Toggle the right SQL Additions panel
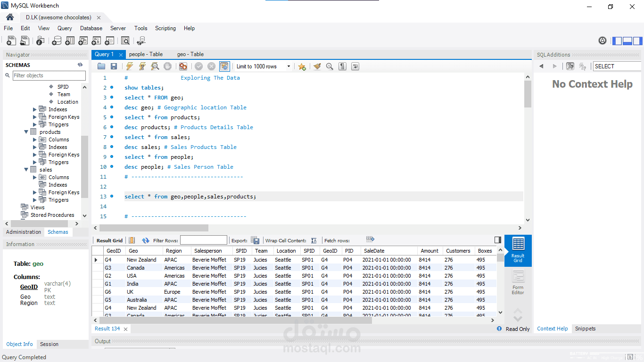 [x=637, y=41]
